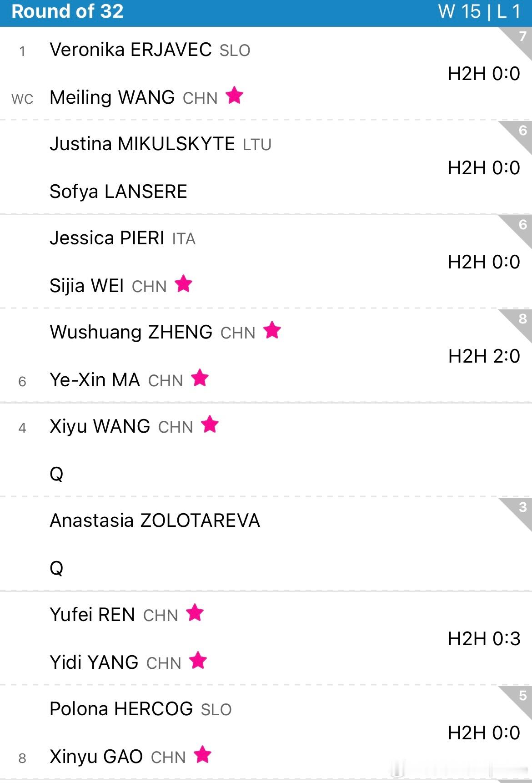
Task: Toggle favorite star next to Wushuang ZHENG
Action: 272,330
